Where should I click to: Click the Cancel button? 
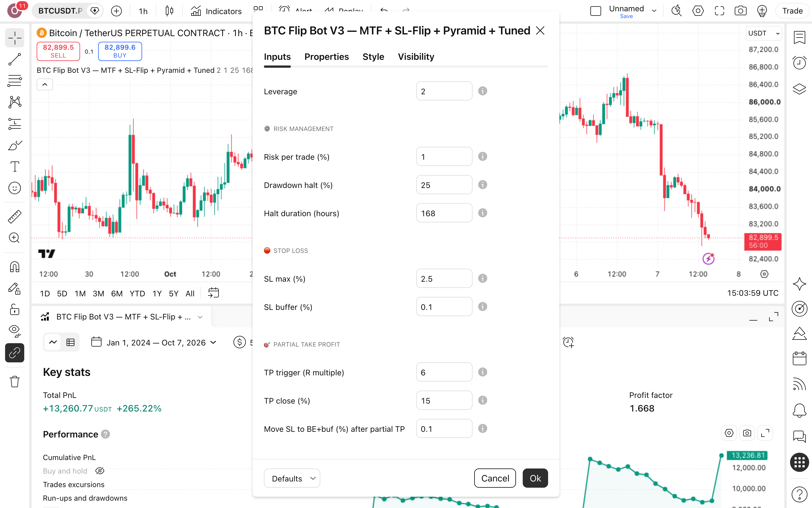coord(495,478)
